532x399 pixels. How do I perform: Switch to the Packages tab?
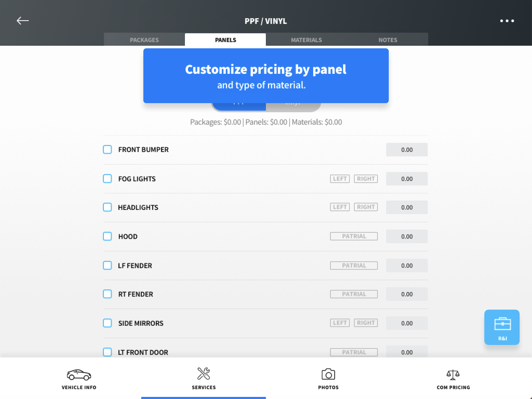pos(144,40)
